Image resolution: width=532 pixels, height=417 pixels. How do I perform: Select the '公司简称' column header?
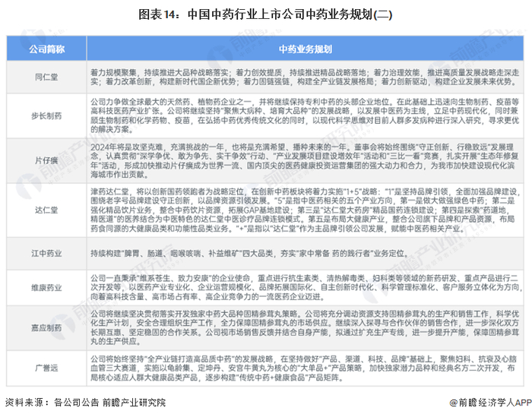tap(46, 49)
